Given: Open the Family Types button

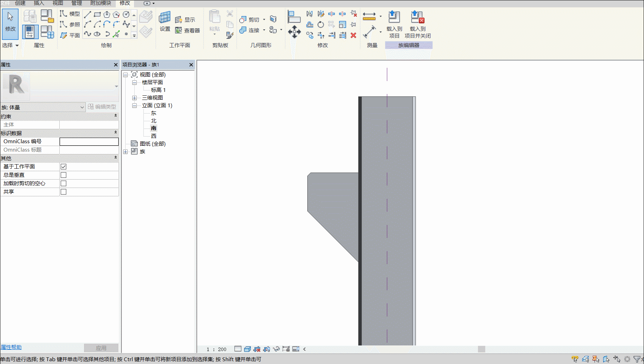Looking at the screenshot, I should (x=47, y=32).
